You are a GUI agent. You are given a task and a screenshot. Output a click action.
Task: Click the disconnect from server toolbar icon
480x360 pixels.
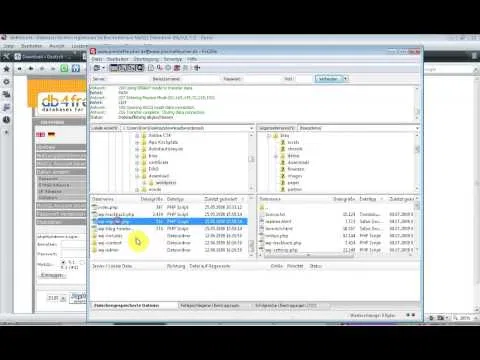coord(177,68)
